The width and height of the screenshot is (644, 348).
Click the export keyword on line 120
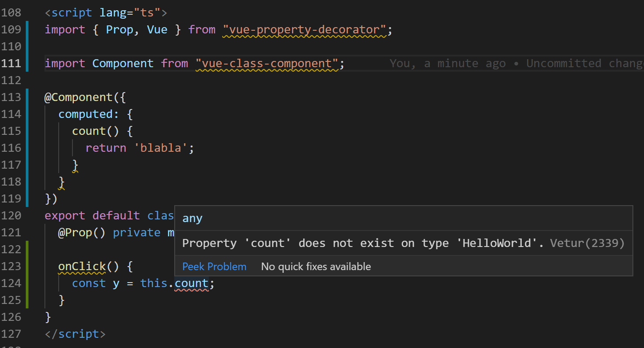pyautogui.click(x=64, y=215)
